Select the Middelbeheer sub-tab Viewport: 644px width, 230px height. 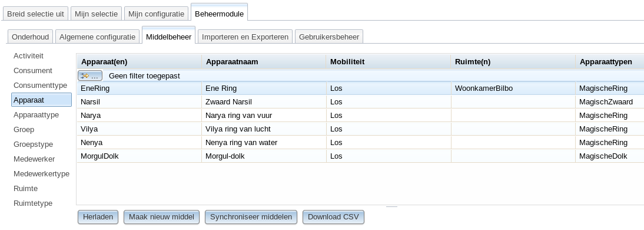point(169,36)
